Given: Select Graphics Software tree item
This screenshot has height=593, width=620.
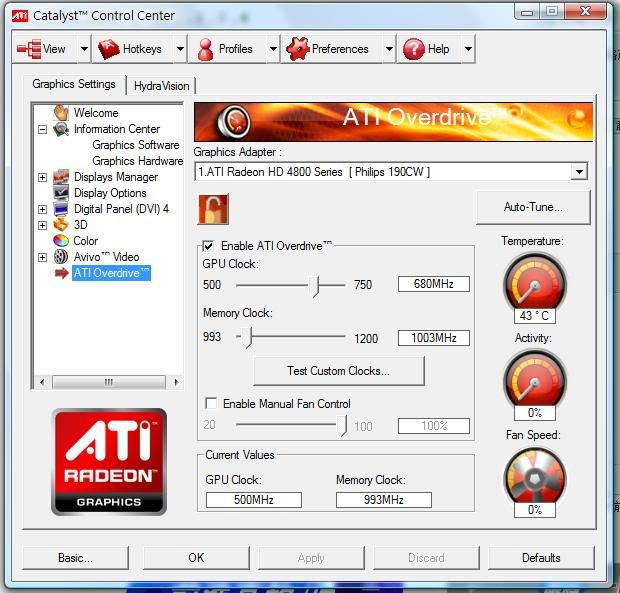Looking at the screenshot, I should click(x=136, y=145).
